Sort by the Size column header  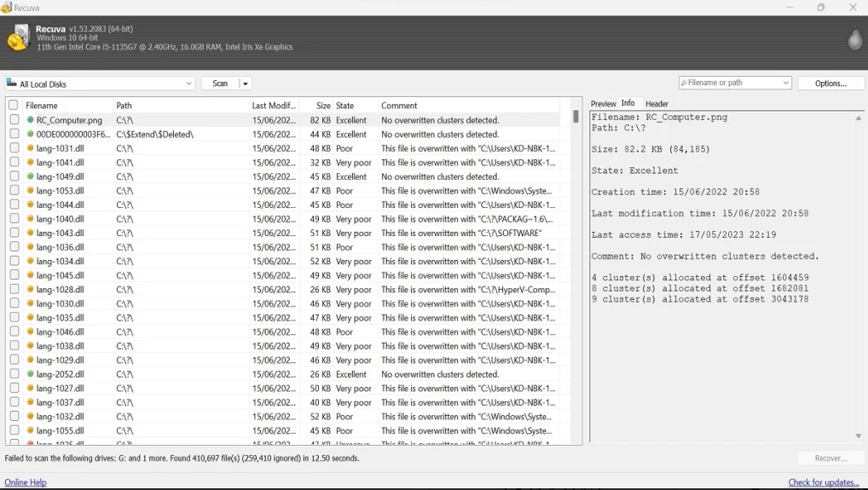click(316, 106)
